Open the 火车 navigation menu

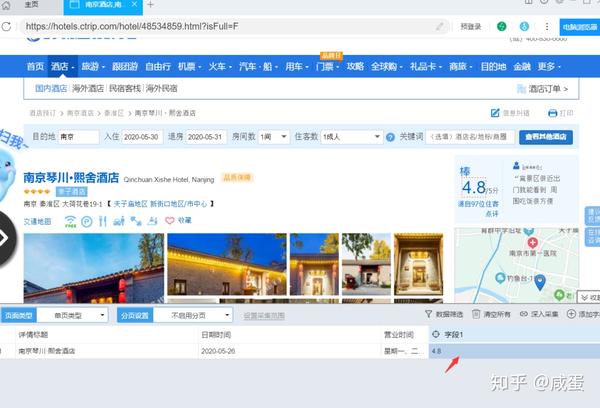click(220, 66)
